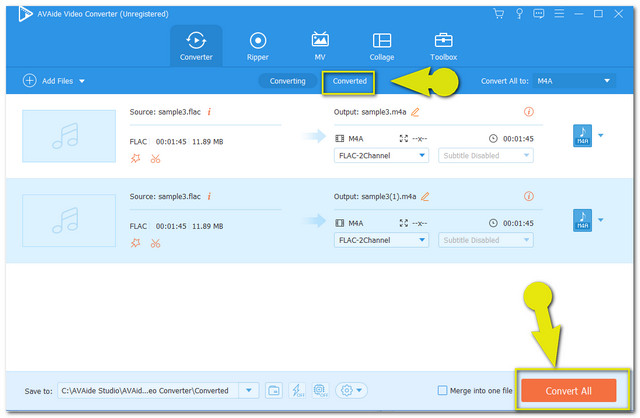The image size is (640, 418).
Task: Open output info icon for sample3.m4a
Action: pyautogui.click(x=529, y=111)
